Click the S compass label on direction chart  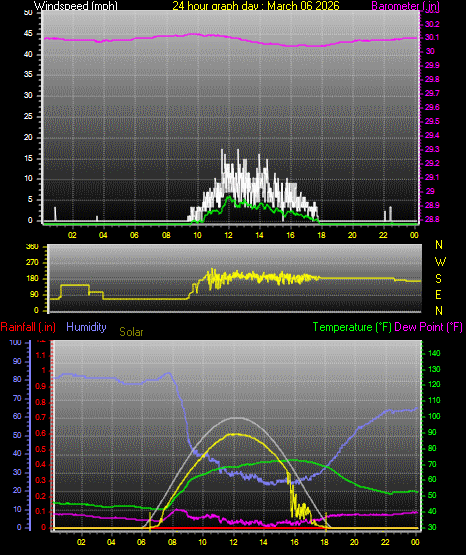[x=438, y=279]
